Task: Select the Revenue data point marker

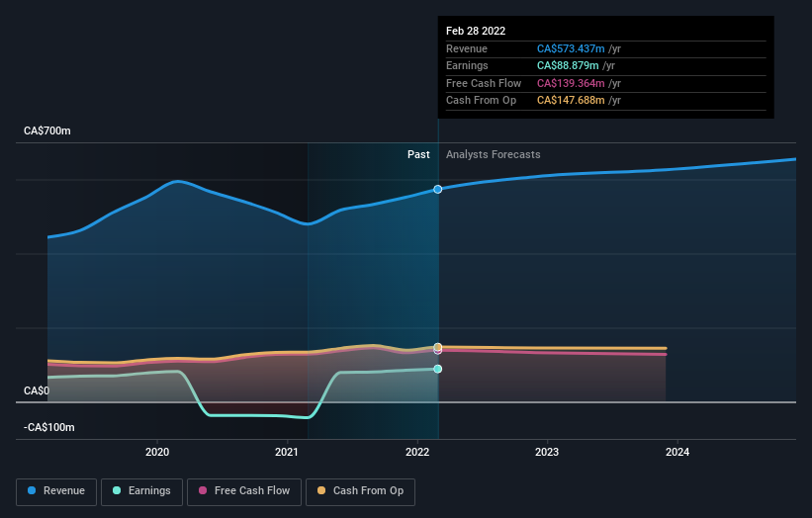Action: coord(437,190)
